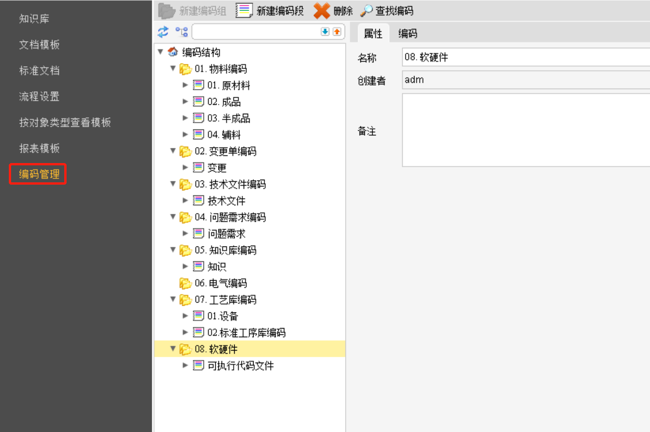Viewport: 650px width, 432px height.
Task: Click the folder icon of 07. 工艺库编码
Action: [x=185, y=300]
